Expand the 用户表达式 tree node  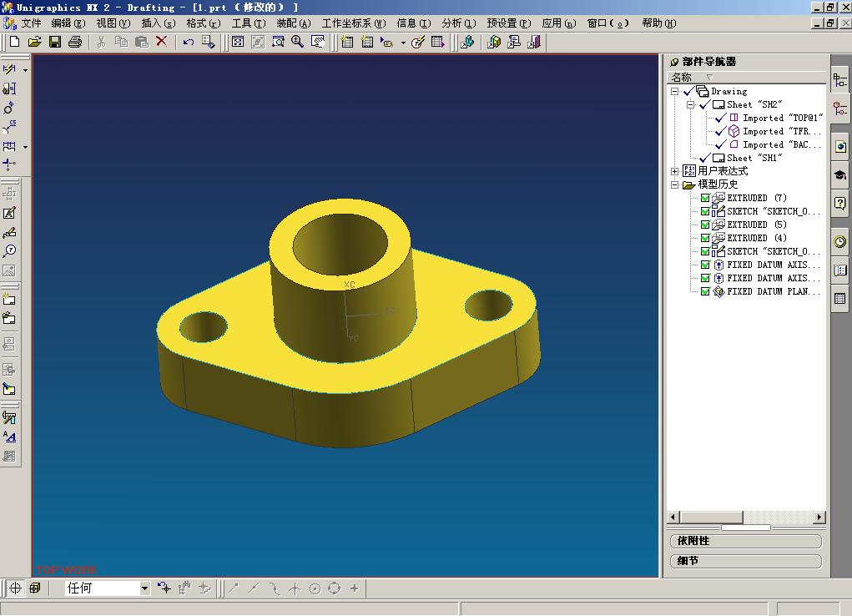pos(674,171)
